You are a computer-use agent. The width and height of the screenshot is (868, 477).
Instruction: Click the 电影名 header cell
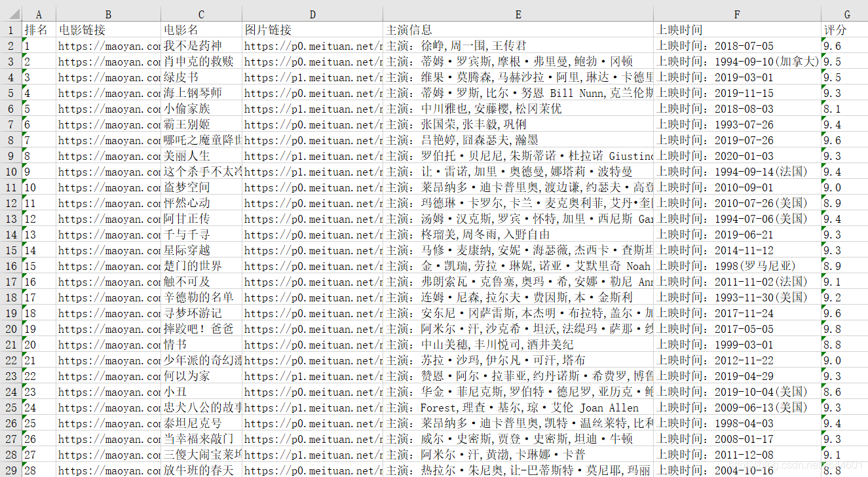201,30
